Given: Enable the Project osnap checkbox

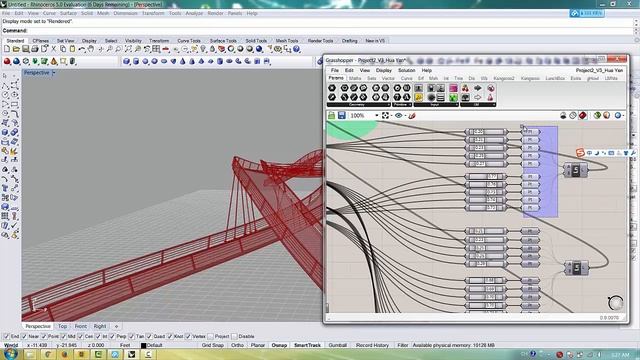Looking at the screenshot, I should (x=210, y=337).
